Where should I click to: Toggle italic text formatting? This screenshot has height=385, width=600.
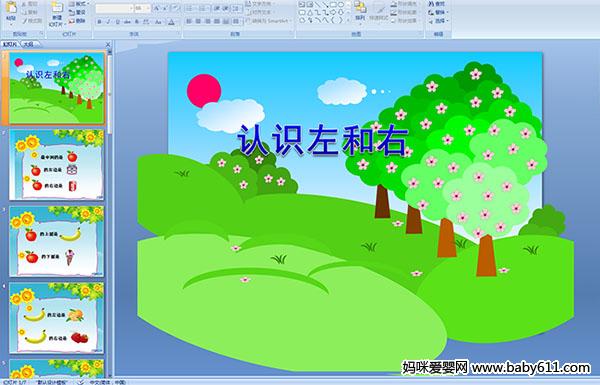[109, 22]
